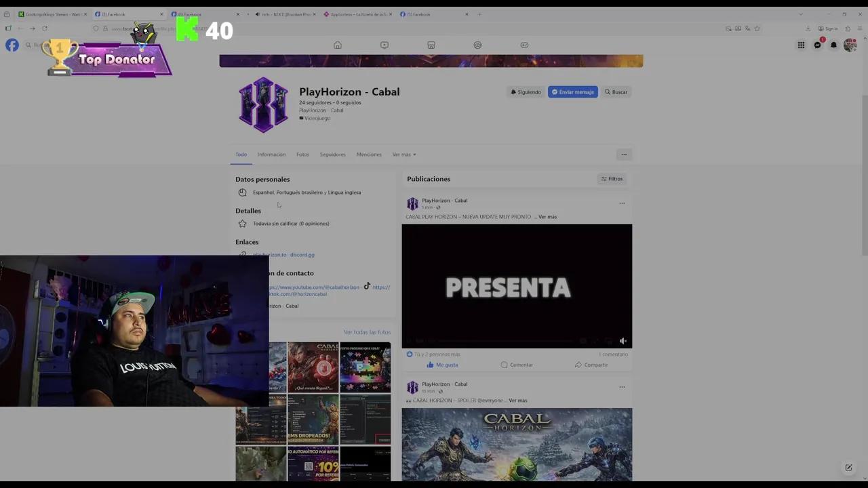The image size is (868, 488).
Task: Switch to the Fotos tab
Action: [302, 154]
